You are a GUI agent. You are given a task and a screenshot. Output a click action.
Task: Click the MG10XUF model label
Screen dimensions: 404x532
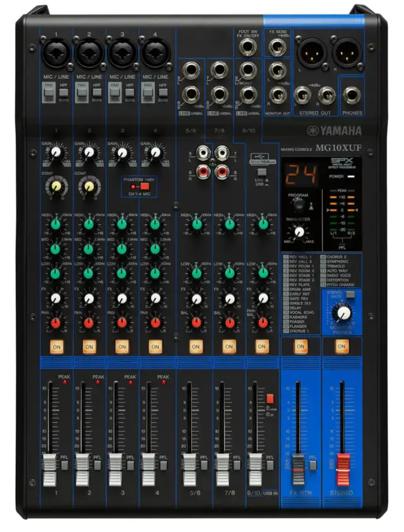click(338, 148)
